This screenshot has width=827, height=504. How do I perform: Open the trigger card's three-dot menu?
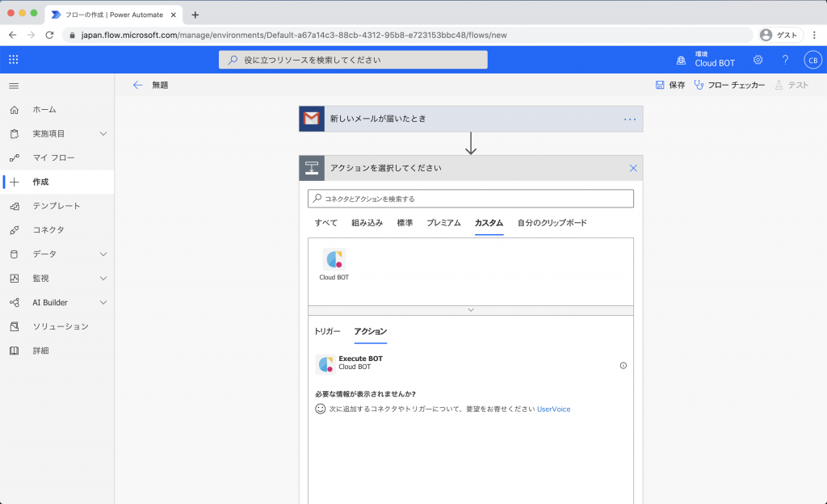pyautogui.click(x=630, y=120)
